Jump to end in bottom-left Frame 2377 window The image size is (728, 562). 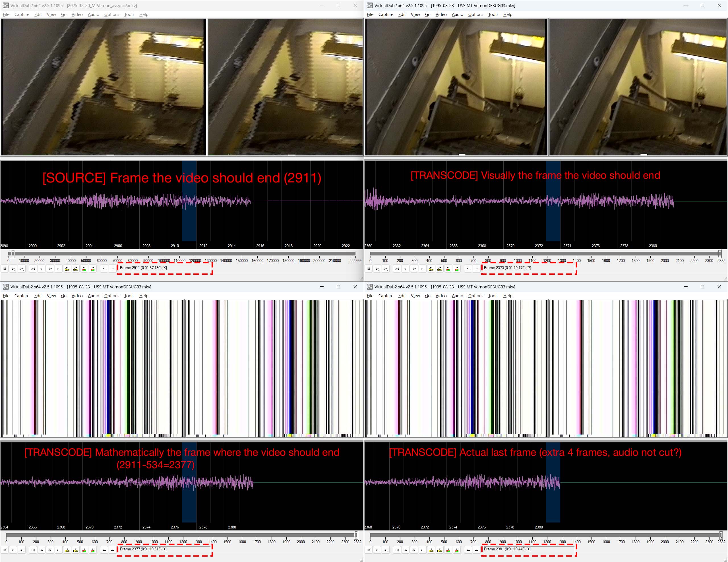click(x=59, y=550)
